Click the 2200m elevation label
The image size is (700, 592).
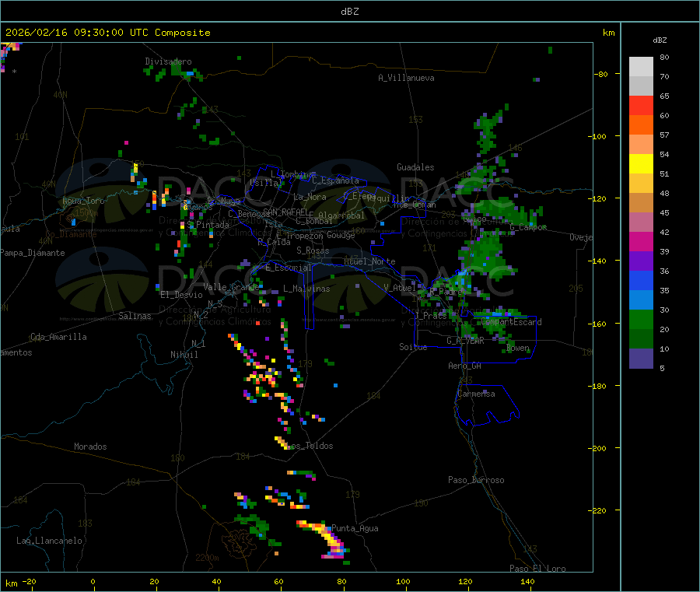point(207,558)
